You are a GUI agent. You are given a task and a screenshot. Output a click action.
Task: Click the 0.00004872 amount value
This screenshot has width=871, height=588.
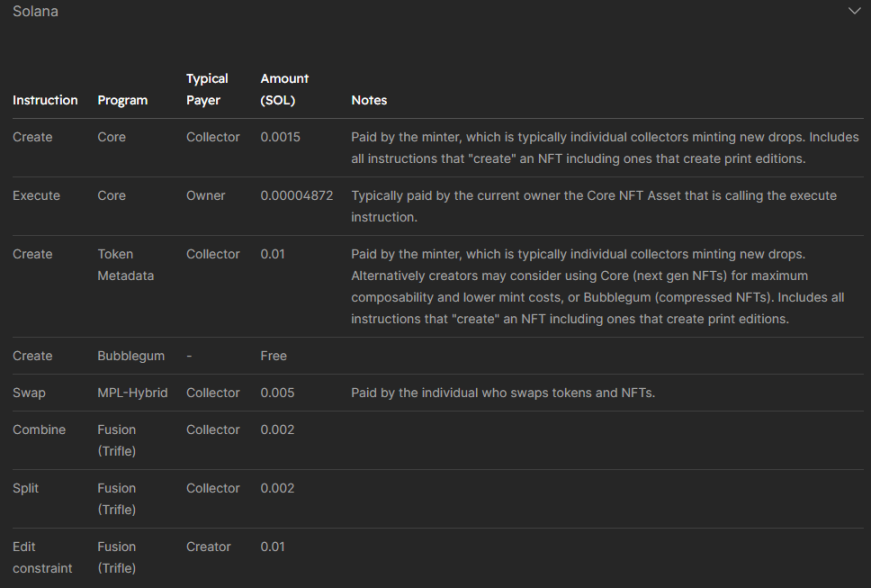(296, 196)
